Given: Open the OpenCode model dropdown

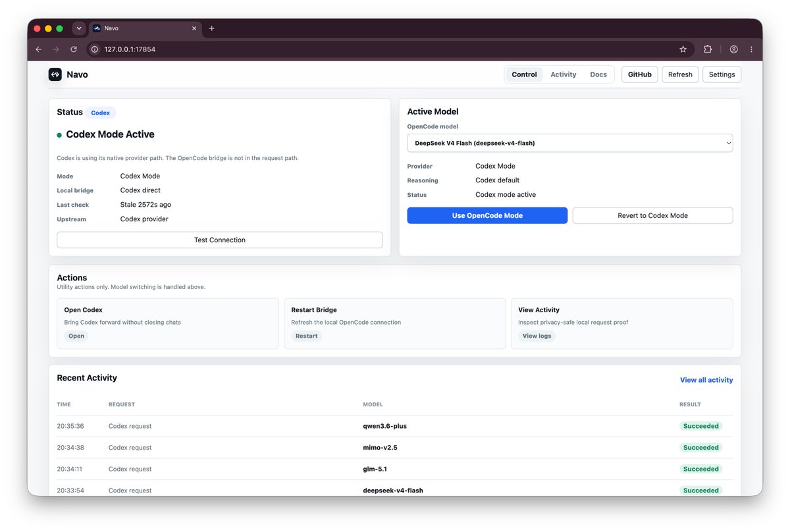Looking at the screenshot, I should (x=570, y=143).
